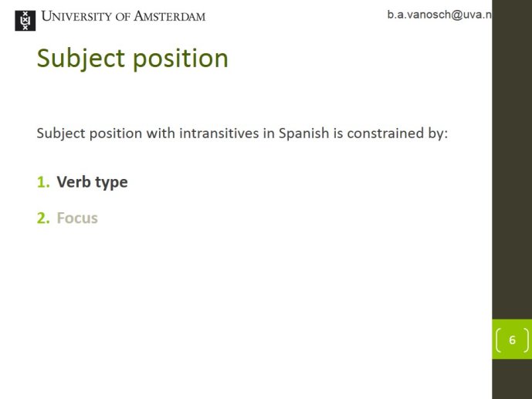Select the Subject position slide title
The height and width of the screenshot is (399, 532).
pyautogui.click(x=132, y=59)
